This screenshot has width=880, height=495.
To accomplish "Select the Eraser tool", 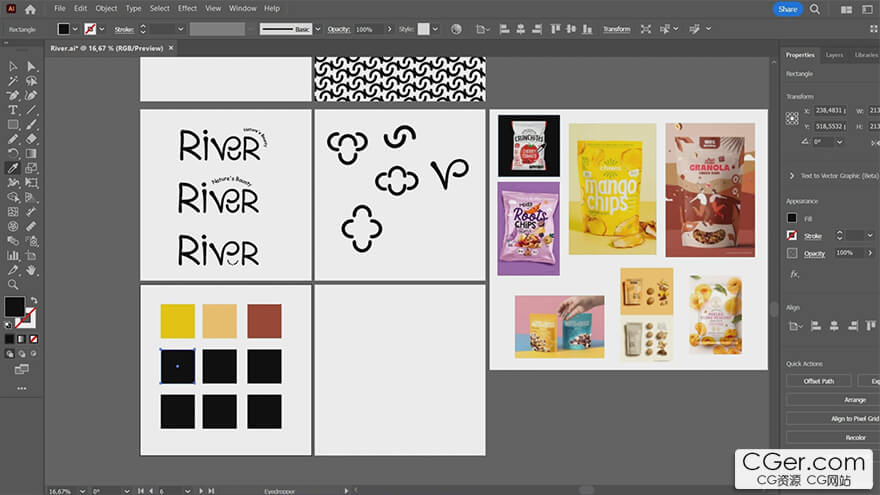I will click(x=31, y=139).
